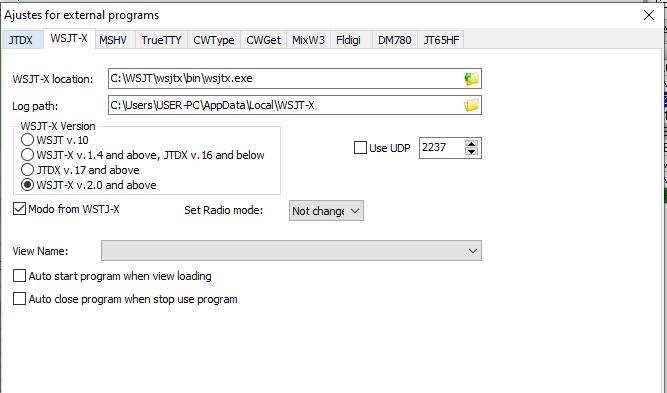The height and width of the screenshot is (393, 667).
Task: Open the Set Radio mode dropdown
Action: 326,211
